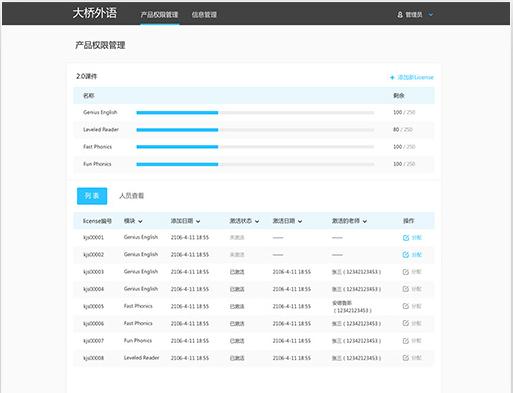Open the 添加日期 column sort dropdown
The width and height of the screenshot is (513, 393).
[198, 221]
